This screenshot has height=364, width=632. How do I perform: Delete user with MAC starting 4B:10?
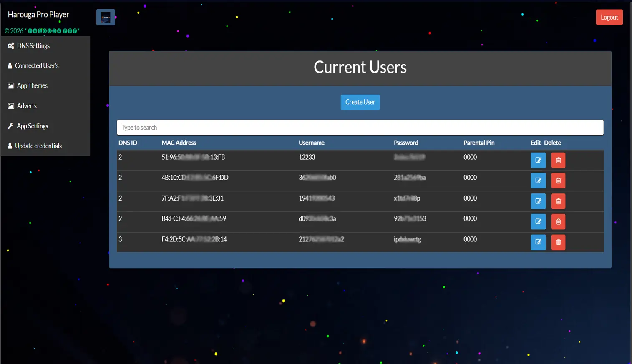pyautogui.click(x=558, y=181)
